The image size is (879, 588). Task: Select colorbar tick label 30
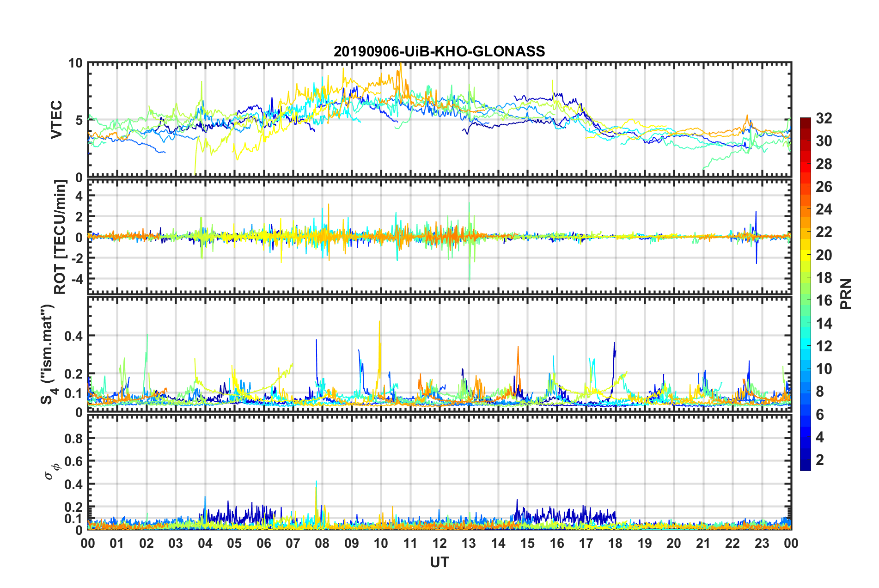[824, 141]
